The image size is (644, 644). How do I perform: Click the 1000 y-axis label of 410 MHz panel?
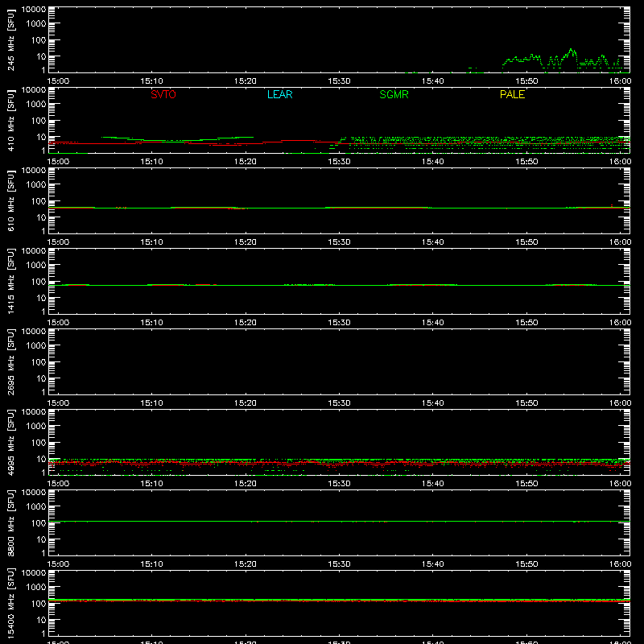click(x=36, y=105)
